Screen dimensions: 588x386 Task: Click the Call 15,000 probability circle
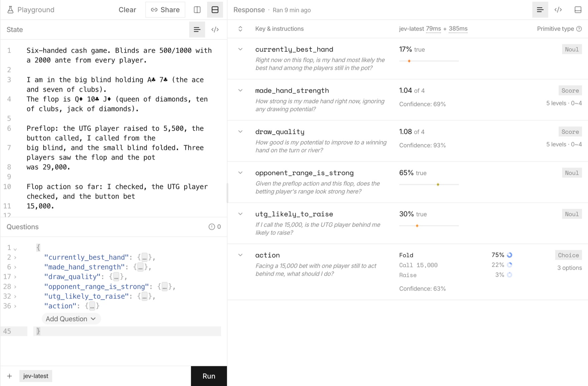[x=509, y=265]
